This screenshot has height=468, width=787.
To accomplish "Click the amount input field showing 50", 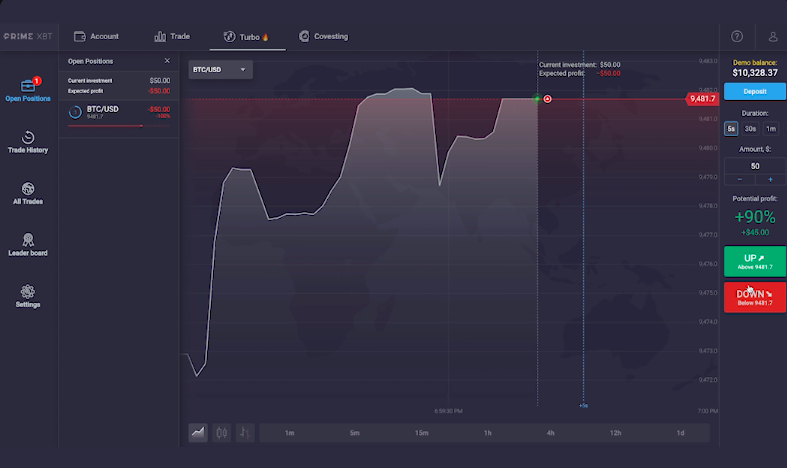I will [x=755, y=166].
